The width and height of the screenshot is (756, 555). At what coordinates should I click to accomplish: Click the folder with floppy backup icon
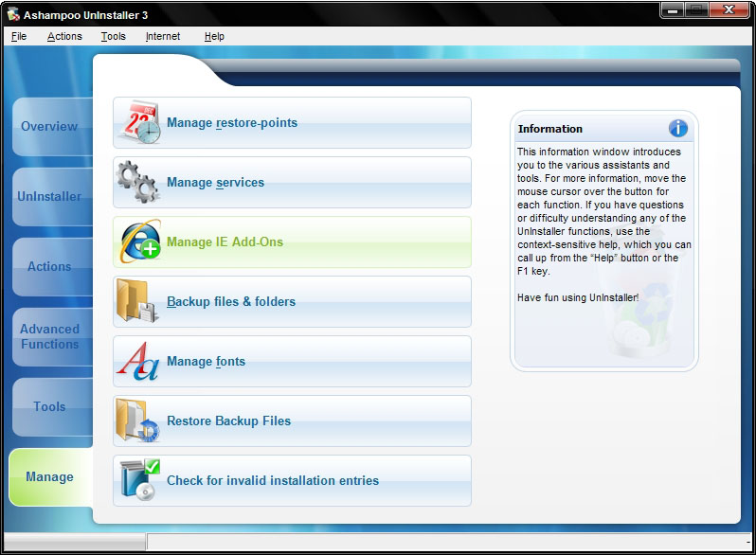click(x=137, y=301)
